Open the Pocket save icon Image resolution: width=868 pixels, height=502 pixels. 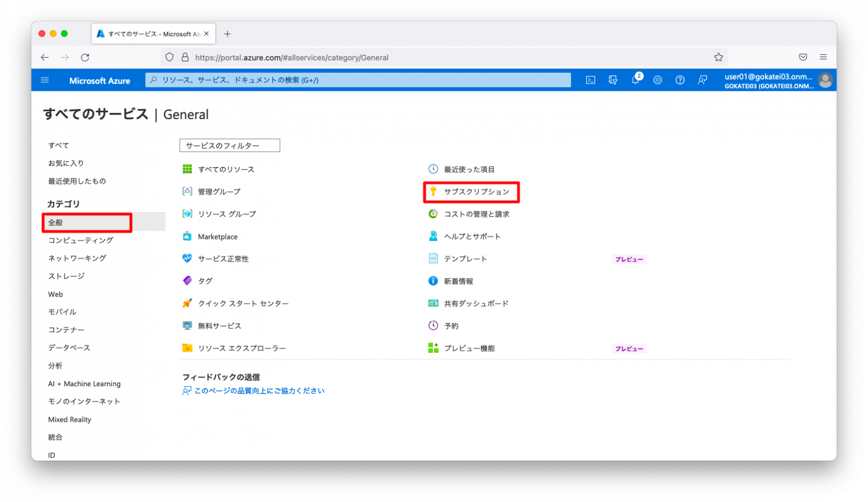(803, 57)
